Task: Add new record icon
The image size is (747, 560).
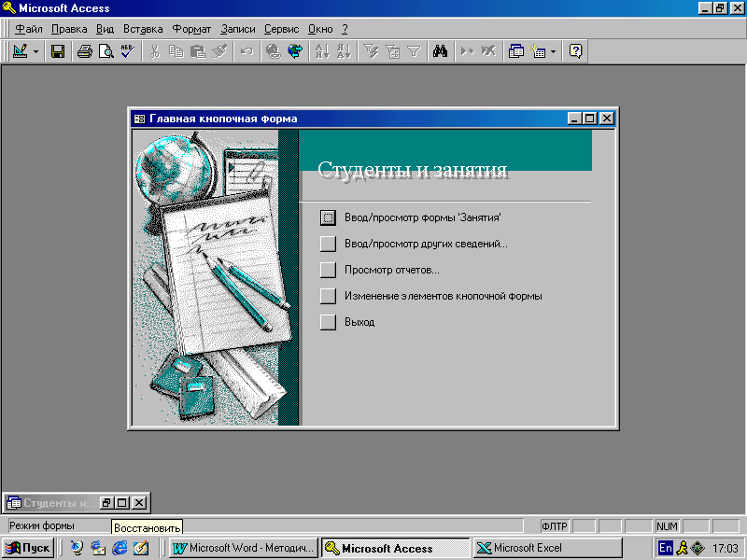Action: pyautogui.click(x=468, y=51)
